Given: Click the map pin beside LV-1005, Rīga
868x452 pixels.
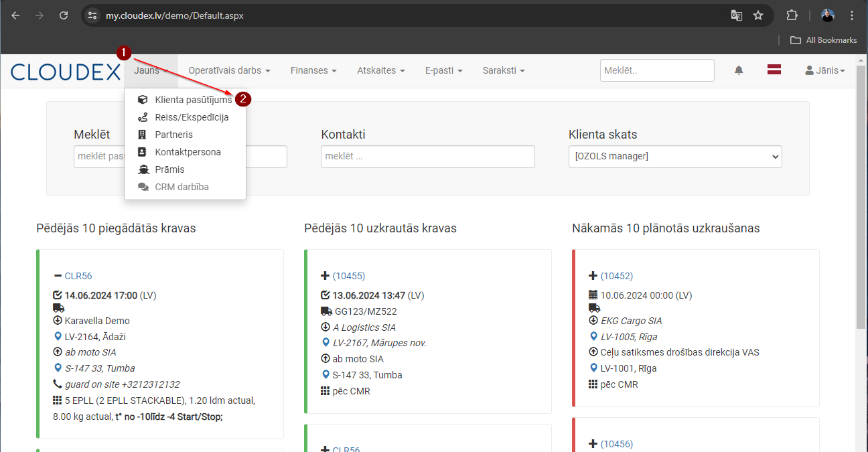Looking at the screenshot, I should tap(593, 337).
